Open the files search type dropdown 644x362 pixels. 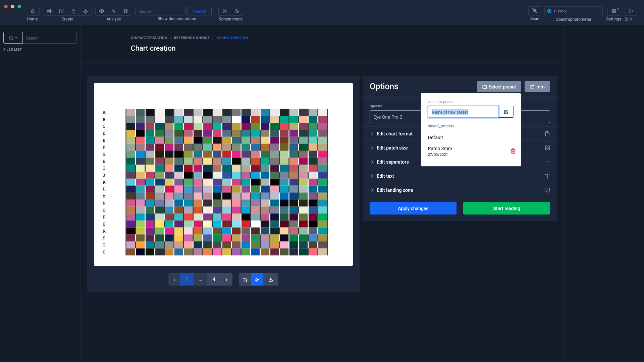coord(13,38)
